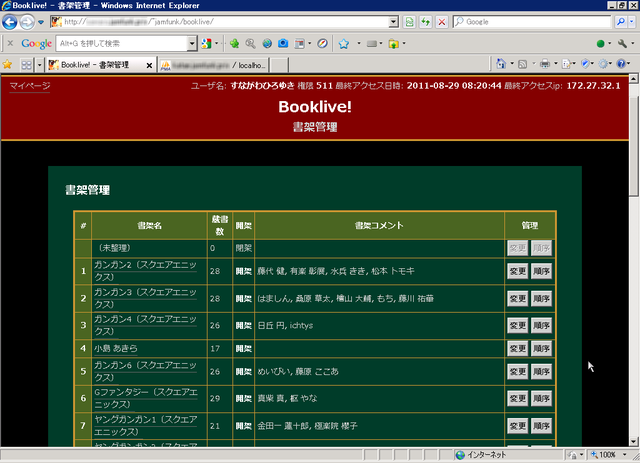Close the Google Toolbar with the X
Image resolution: width=640 pixels, height=463 pixels.
[11, 43]
